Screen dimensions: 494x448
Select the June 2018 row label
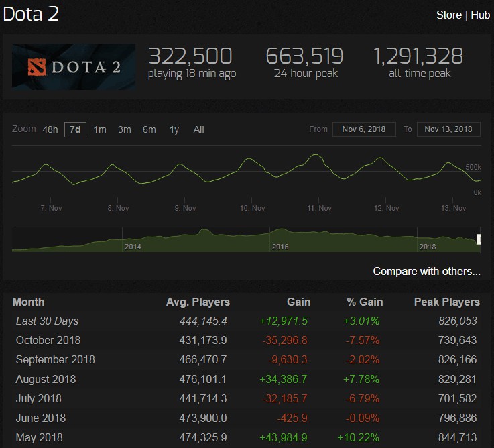41,418
